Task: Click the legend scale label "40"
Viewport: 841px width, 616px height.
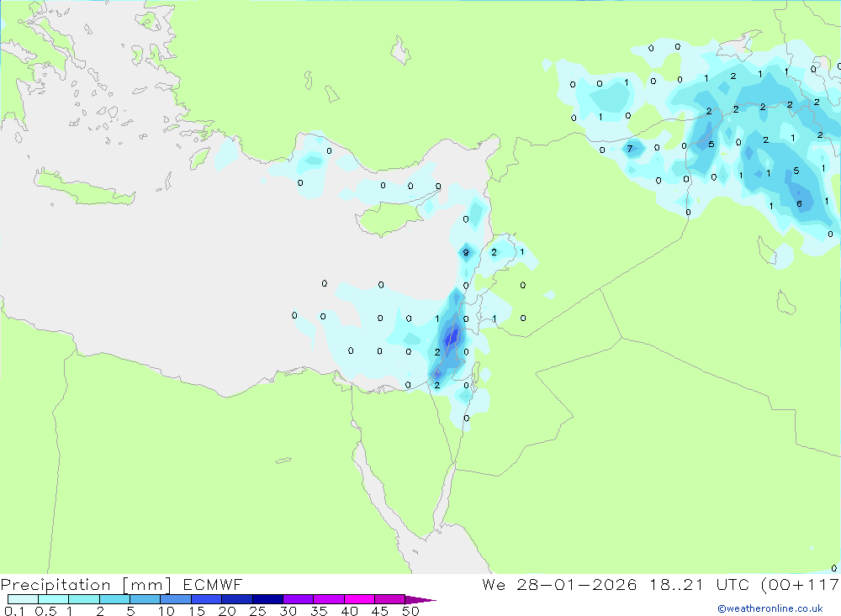Action: (349, 611)
